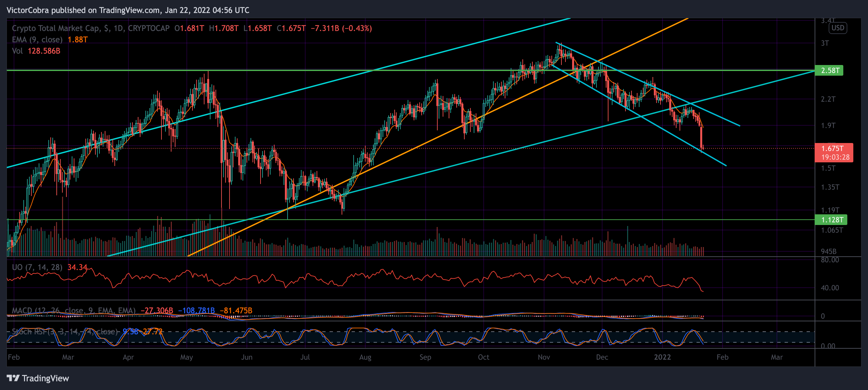The image size is (868, 390).
Task: Click the low value L1.658T
Action: [258, 28]
